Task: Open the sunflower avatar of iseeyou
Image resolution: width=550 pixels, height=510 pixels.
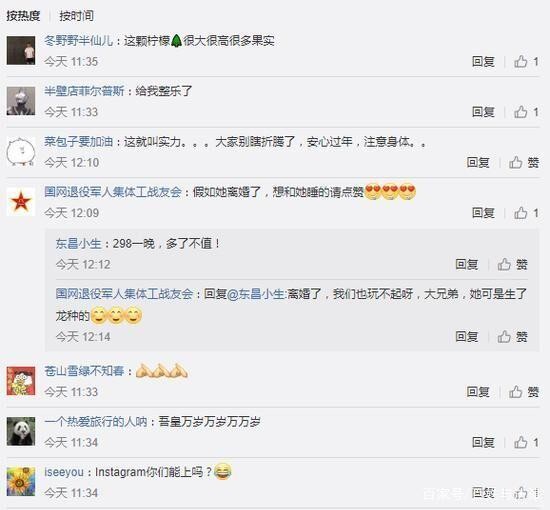Action: (21, 481)
